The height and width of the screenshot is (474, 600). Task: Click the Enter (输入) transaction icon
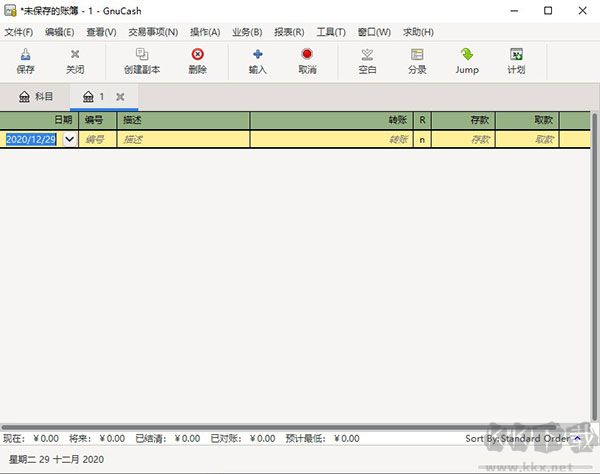coord(258,54)
